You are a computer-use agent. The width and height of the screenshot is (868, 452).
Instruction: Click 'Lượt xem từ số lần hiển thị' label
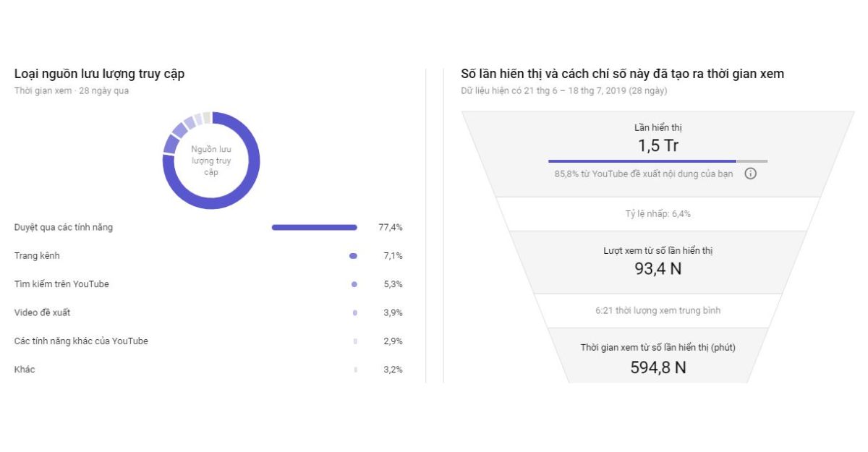tap(658, 250)
